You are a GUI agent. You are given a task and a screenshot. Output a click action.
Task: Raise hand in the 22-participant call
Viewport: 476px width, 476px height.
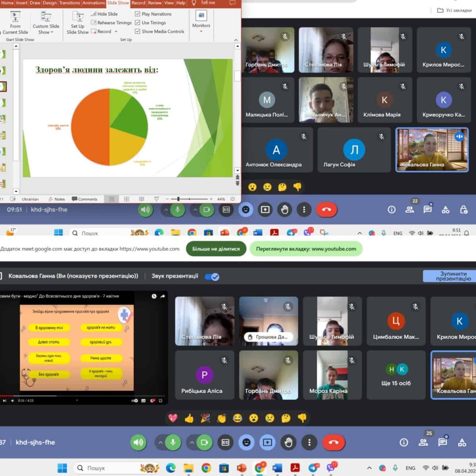[284, 209]
